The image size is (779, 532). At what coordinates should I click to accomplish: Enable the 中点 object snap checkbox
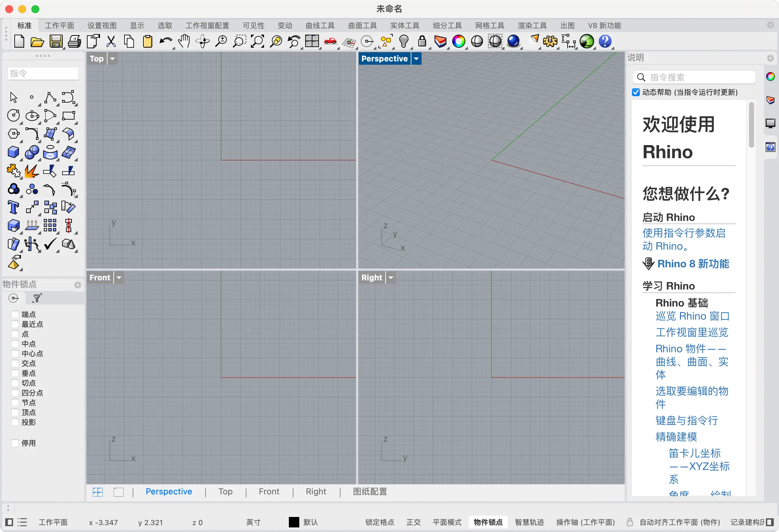tap(15, 344)
